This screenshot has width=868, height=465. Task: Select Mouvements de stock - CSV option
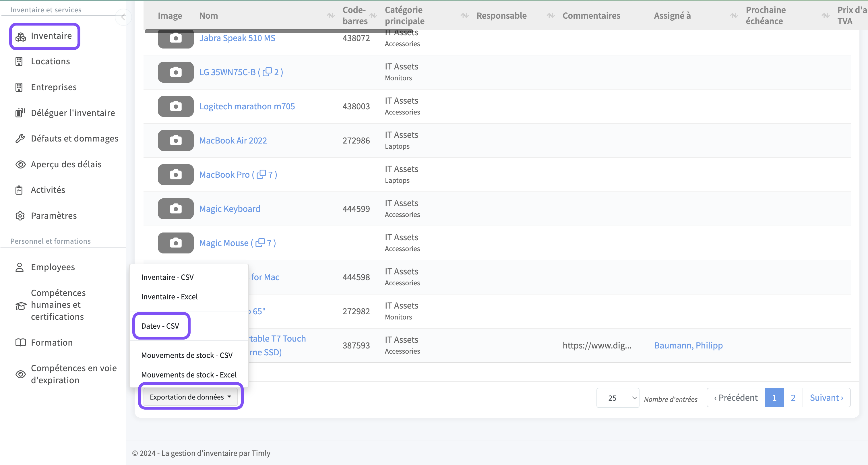pyautogui.click(x=187, y=355)
